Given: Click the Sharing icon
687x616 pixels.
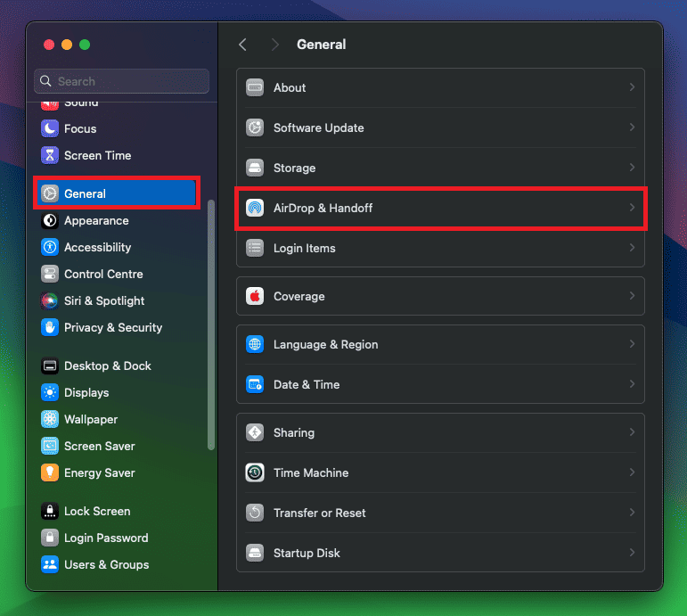Looking at the screenshot, I should (255, 432).
